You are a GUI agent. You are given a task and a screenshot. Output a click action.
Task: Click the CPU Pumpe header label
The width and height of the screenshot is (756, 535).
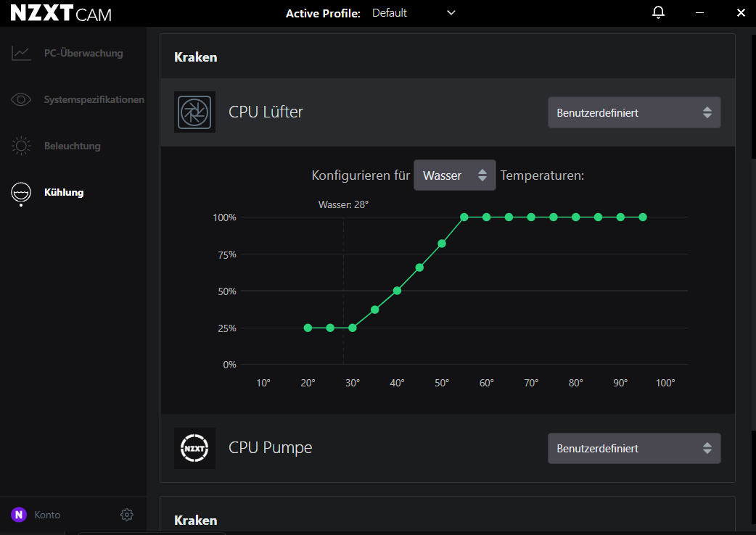pyautogui.click(x=271, y=447)
